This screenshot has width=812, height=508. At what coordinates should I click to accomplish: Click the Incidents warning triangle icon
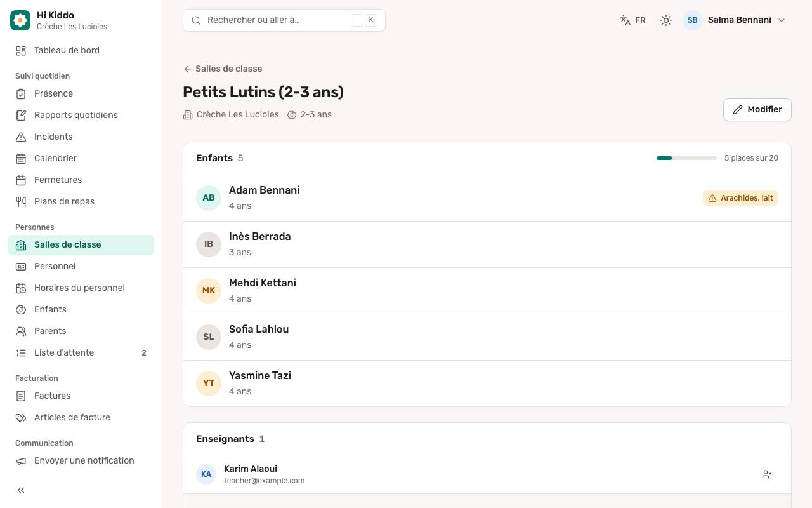pyautogui.click(x=21, y=137)
